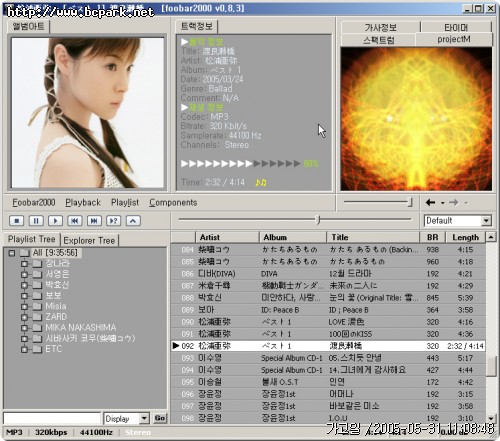Click the playlist scroll down arrow
Image resolution: width=500 pixels, height=441 pixels.
(x=490, y=418)
